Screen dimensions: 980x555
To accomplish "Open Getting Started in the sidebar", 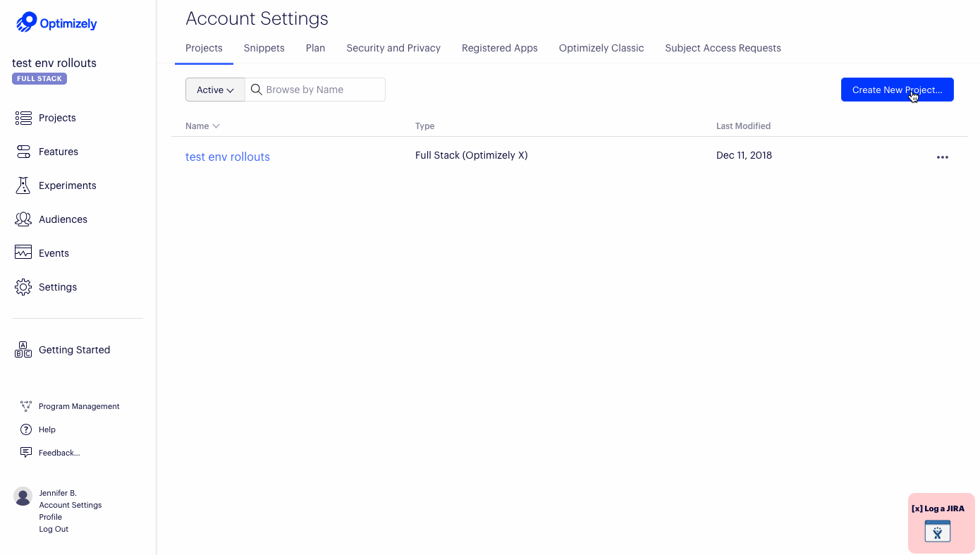I will coord(75,350).
